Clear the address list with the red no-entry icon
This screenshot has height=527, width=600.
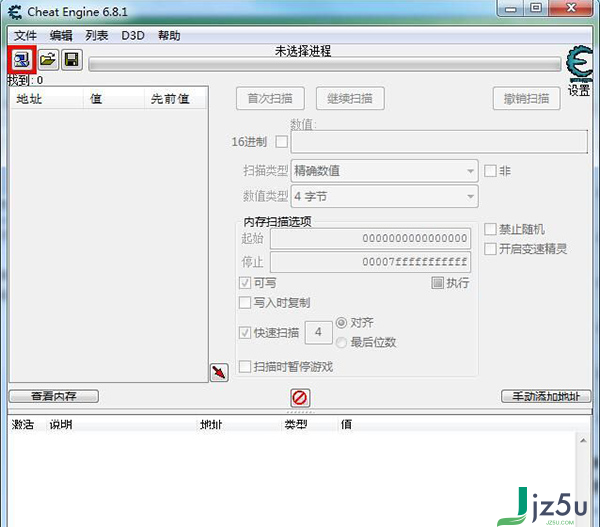click(x=300, y=398)
